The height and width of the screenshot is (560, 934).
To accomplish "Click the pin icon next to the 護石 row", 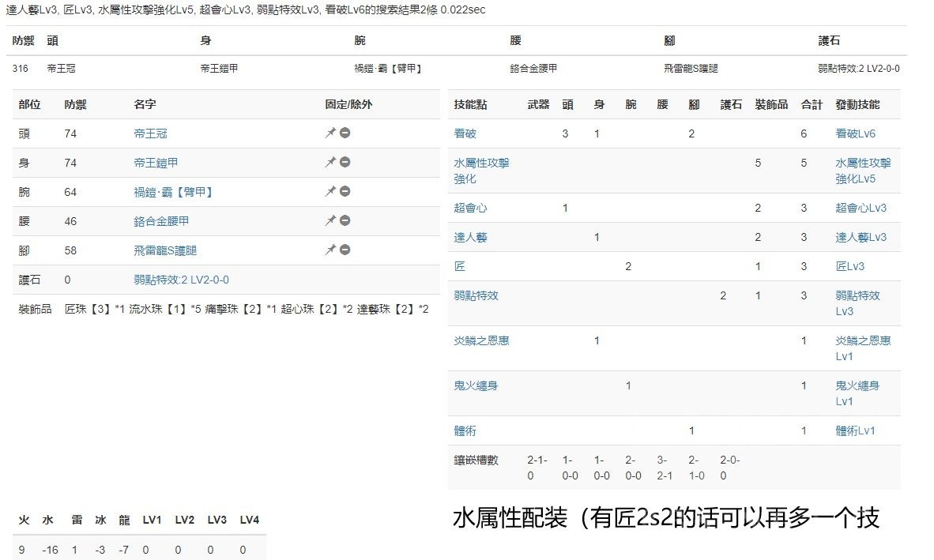I will click(x=330, y=278).
